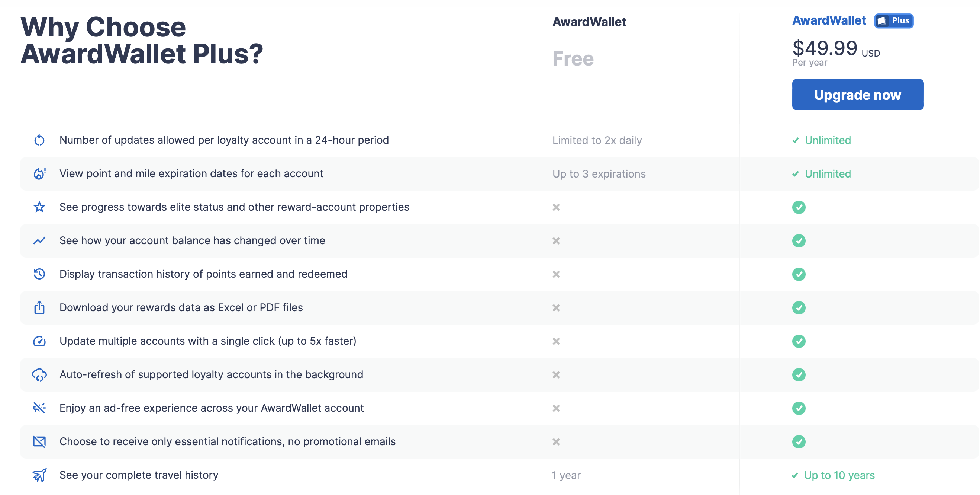Click the speedometer icon for faster updates
Viewport: 980px width, 495px height.
[39, 341]
